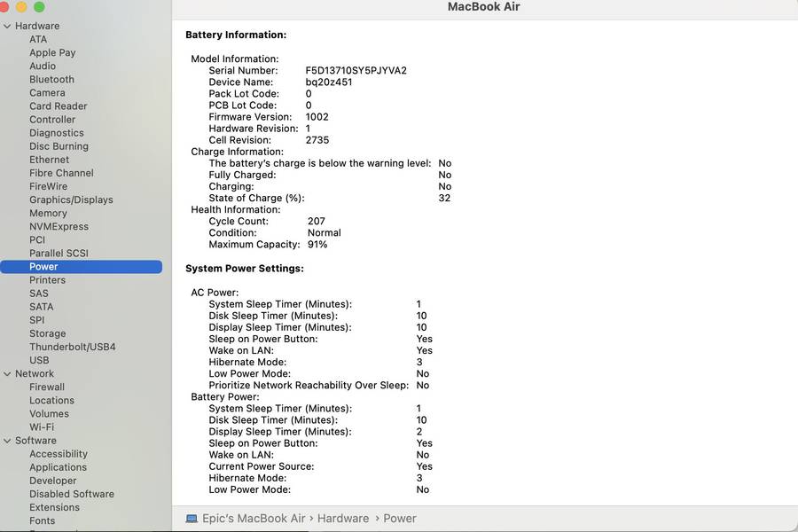Click Epic's MacBook Air in path bar
The image size is (798, 532).
[x=253, y=519]
